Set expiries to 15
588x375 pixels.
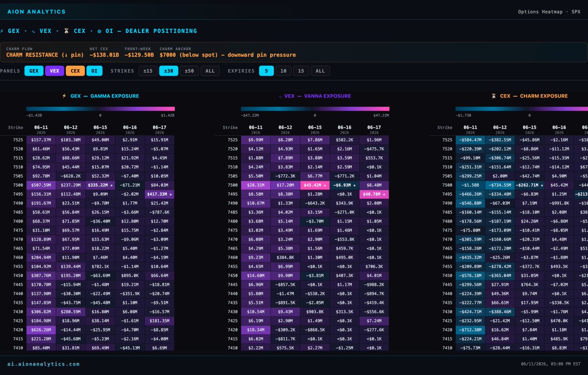pyautogui.click(x=301, y=71)
